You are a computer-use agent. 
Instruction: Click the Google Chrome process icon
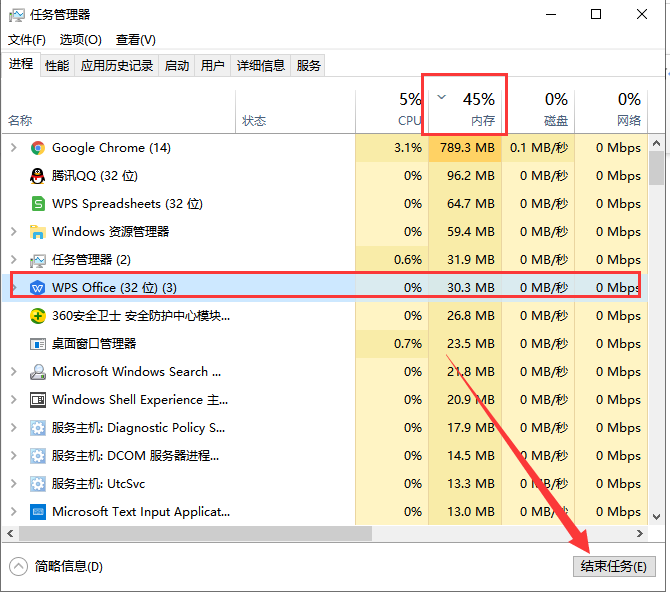[38, 148]
